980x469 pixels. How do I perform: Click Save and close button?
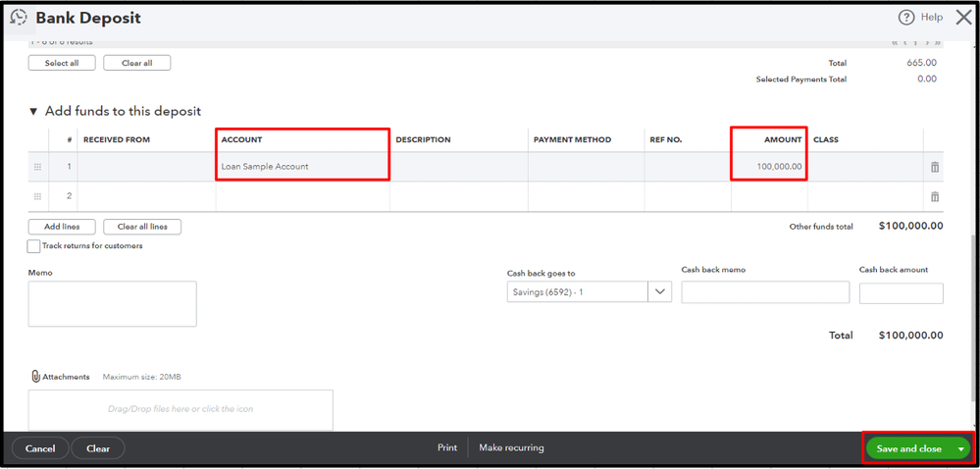(x=909, y=449)
